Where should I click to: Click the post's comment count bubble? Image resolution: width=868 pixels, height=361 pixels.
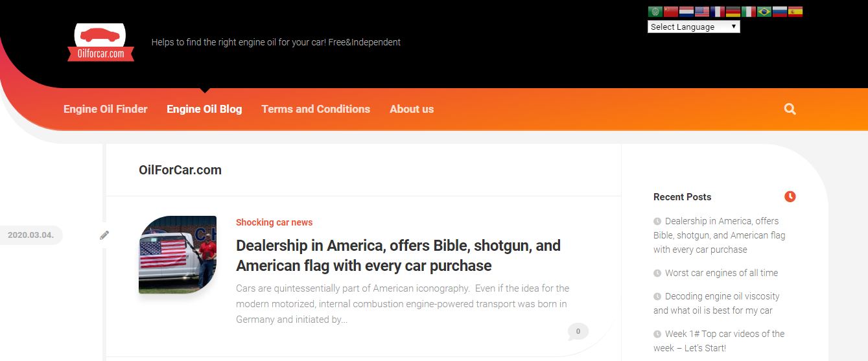coord(578,331)
